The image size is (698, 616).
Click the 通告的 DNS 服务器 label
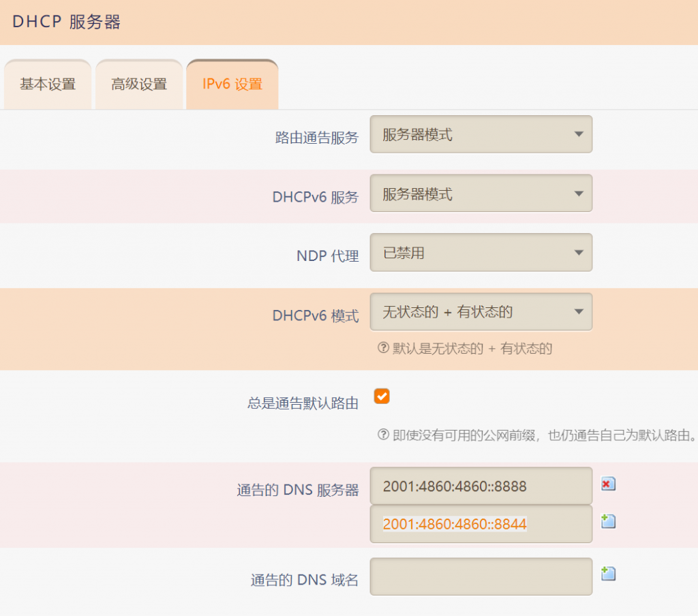(x=297, y=490)
